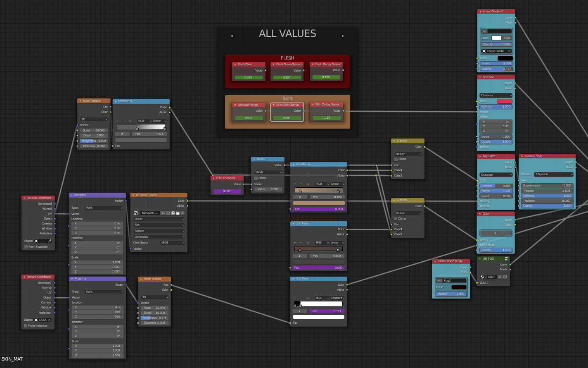Open the Linear interpolation dropdown in the top ColorRamp
Viewport: 588px width, 368px height.
coord(159,121)
